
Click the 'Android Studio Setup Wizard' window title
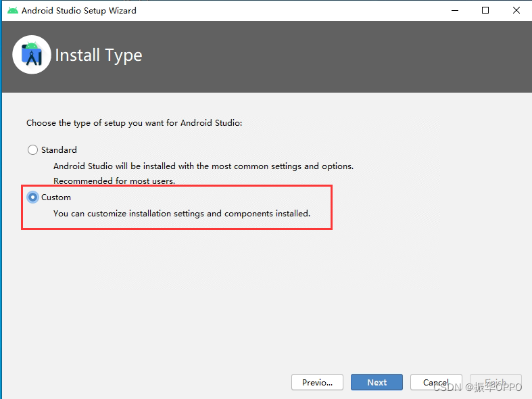tap(79, 11)
